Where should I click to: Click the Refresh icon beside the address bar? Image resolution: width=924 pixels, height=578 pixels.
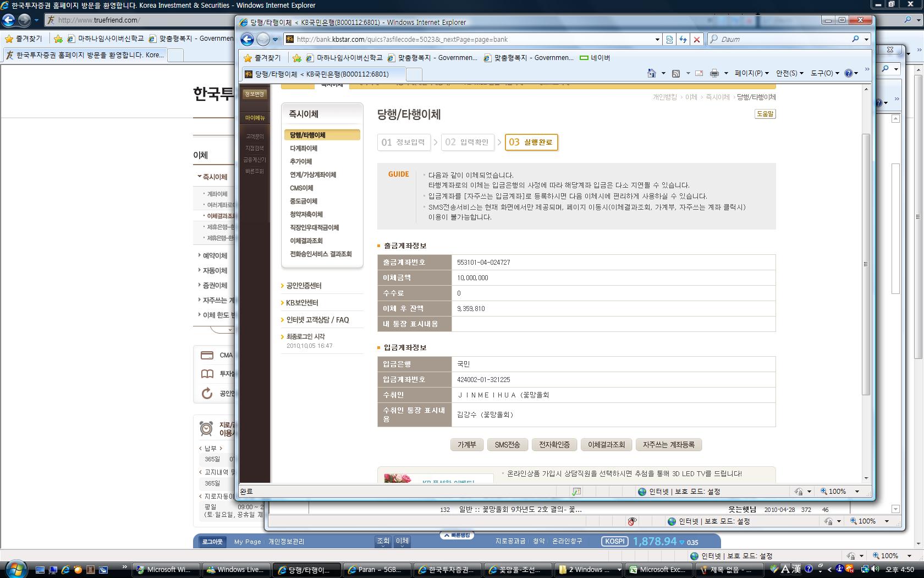tap(683, 39)
